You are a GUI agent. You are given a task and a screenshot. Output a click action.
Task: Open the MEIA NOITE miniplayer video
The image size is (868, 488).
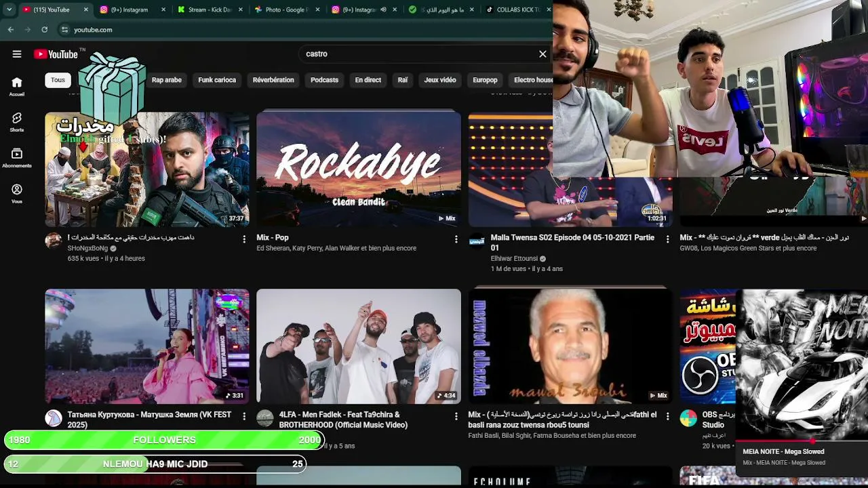click(x=802, y=365)
